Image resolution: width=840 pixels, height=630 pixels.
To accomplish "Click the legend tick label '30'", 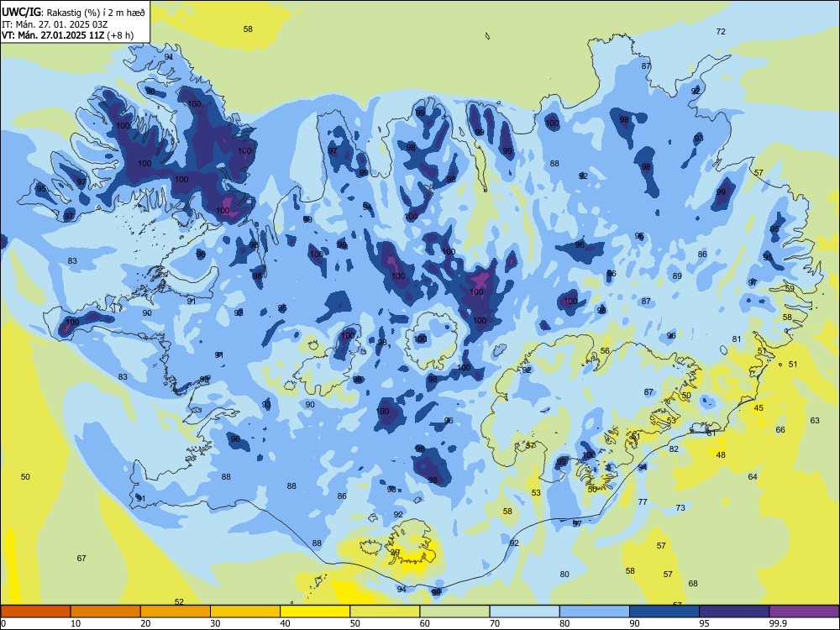I will point(215,623).
